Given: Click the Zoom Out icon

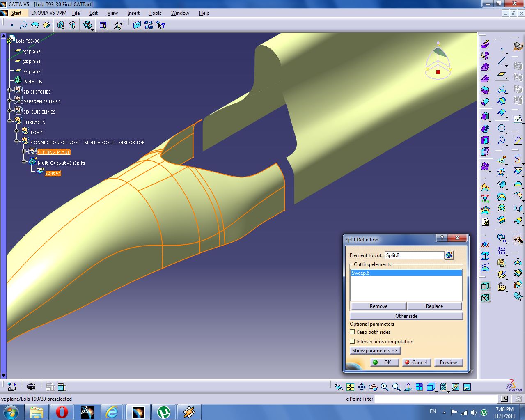Looking at the screenshot, I should click(x=396, y=387).
